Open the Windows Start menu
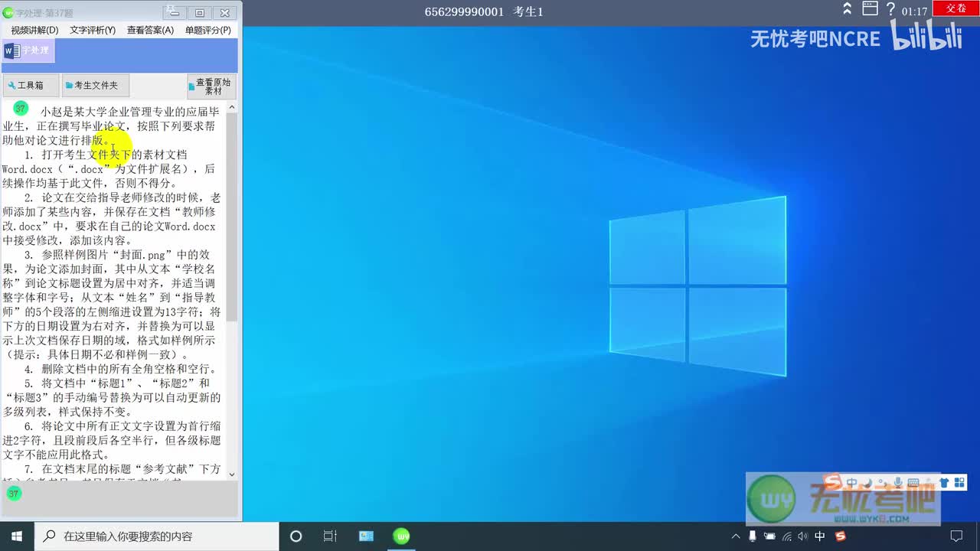The width and height of the screenshot is (980, 551). (x=17, y=536)
